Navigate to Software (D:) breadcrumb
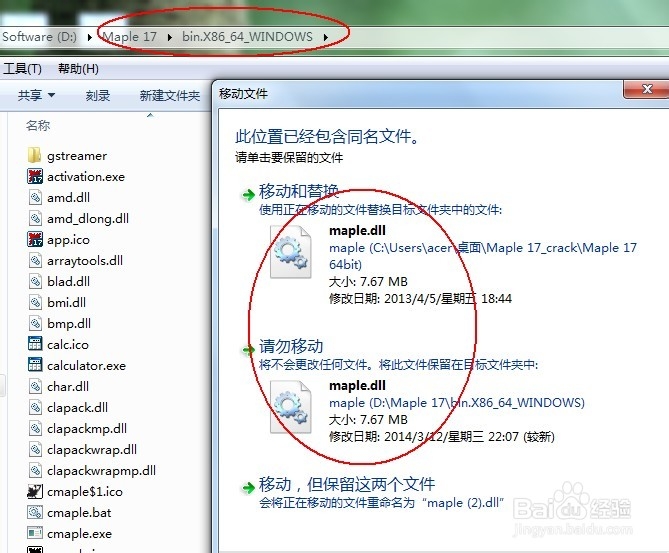The width and height of the screenshot is (669, 553). (39, 37)
